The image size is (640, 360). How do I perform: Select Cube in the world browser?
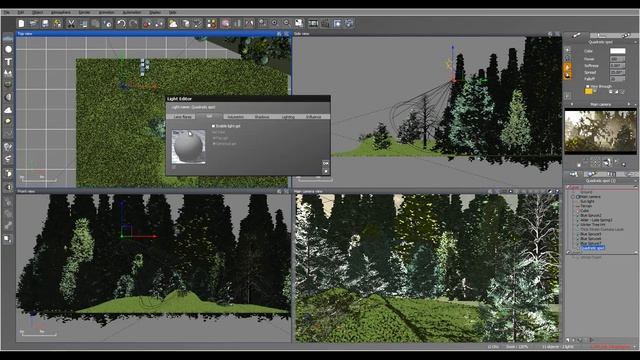(584, 211)
